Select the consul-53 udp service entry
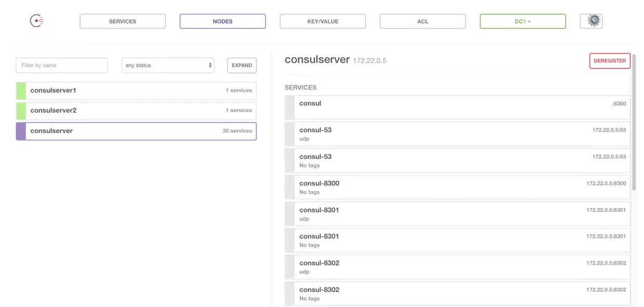The image size is (644, 307). [x=457, y=134]
